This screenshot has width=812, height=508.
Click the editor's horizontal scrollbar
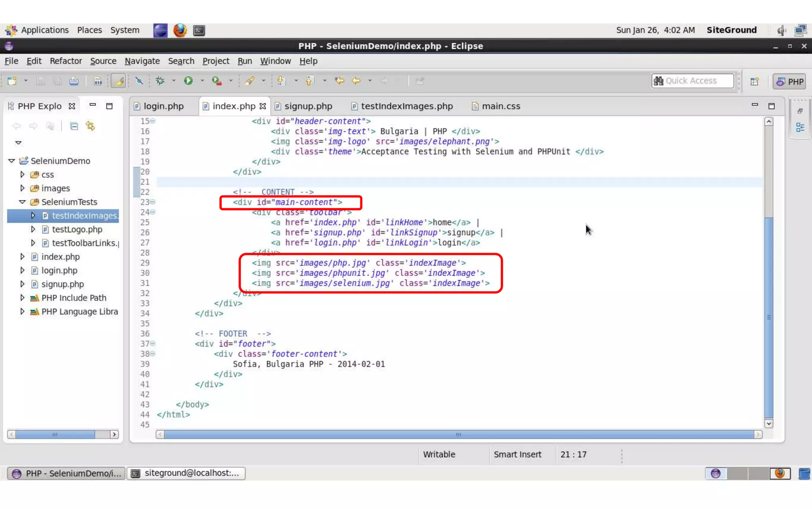click(x=458, y=435)
